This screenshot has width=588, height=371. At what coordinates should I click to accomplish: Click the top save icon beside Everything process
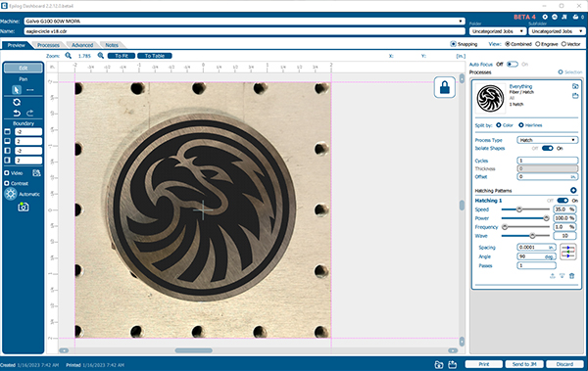(575, 86)
